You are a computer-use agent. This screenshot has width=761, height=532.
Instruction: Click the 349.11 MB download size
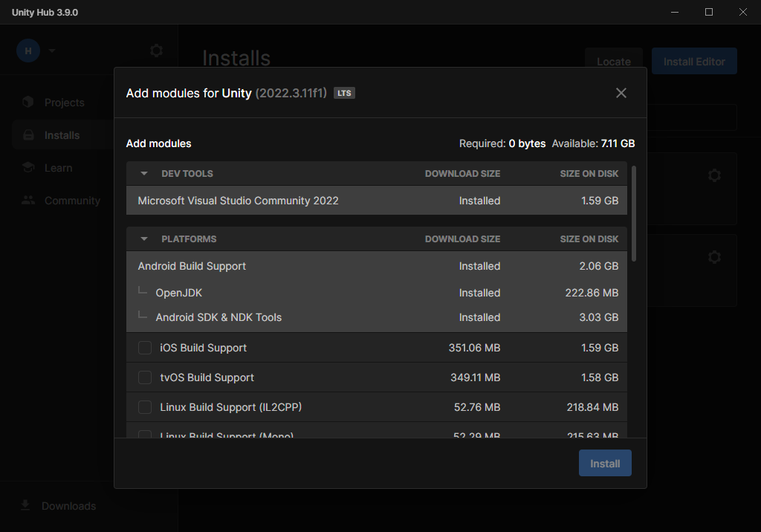[x=475, y=377]
